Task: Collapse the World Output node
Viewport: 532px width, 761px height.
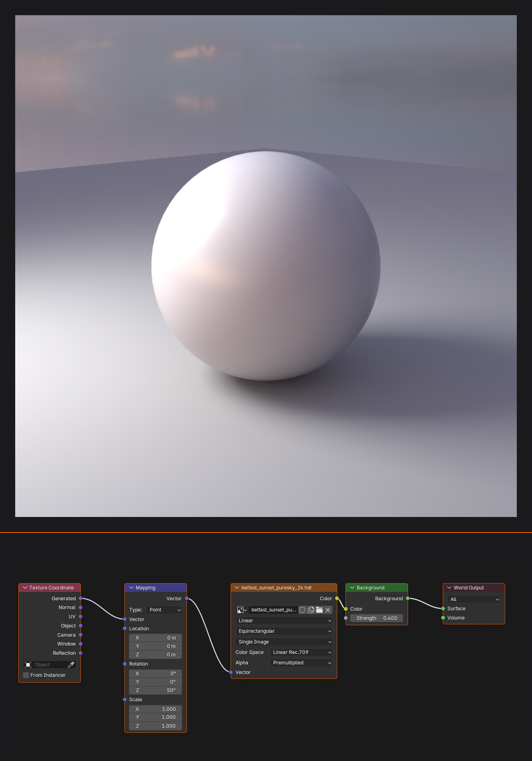Action: click(449, 588)
